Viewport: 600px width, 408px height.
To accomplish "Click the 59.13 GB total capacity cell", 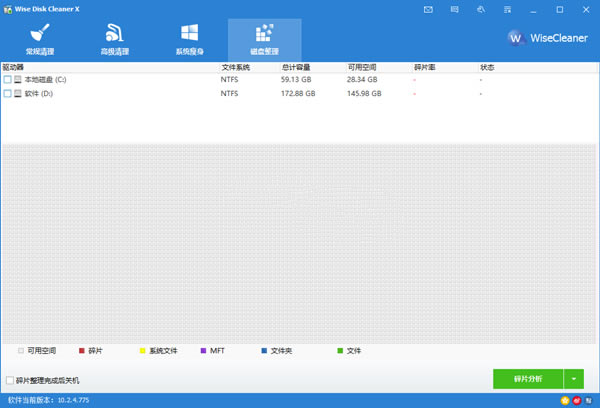I will tap(296, 80).
